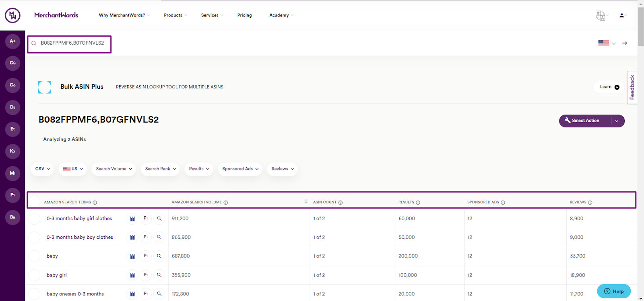The width and height of the screenshot is (644, 301).
Task: Open bar chart for '0-3 months baby boy clothes'
Action: (x=132, y=238)
